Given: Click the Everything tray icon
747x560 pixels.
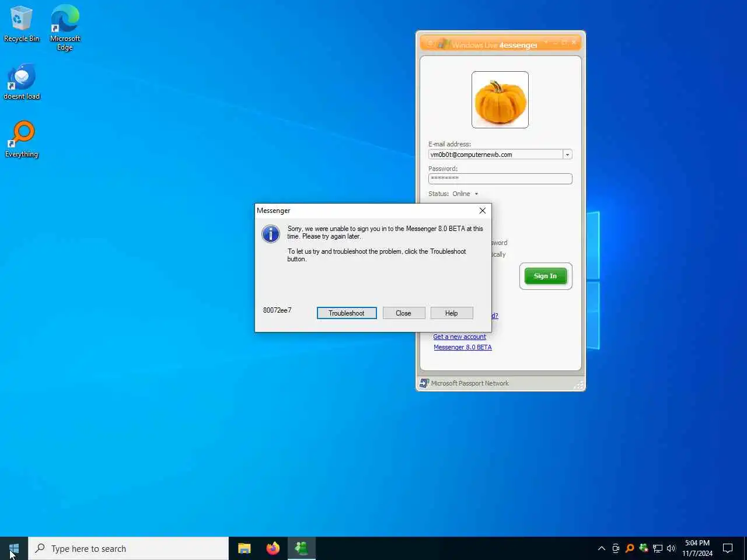Looking at the screenshot, I should (630, 548).
